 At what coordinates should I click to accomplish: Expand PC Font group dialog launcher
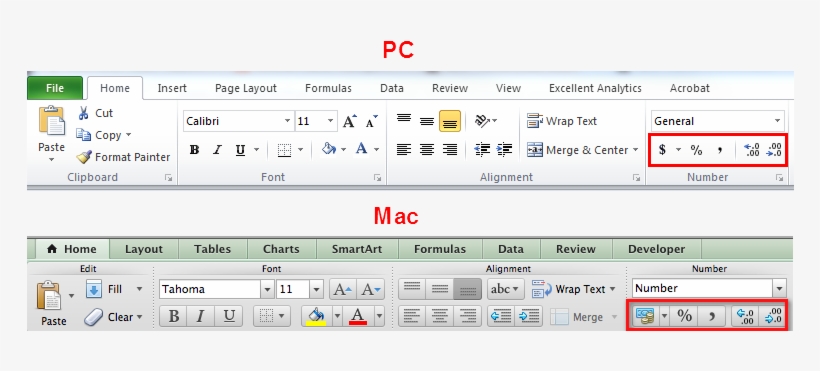tap(377, 178)
